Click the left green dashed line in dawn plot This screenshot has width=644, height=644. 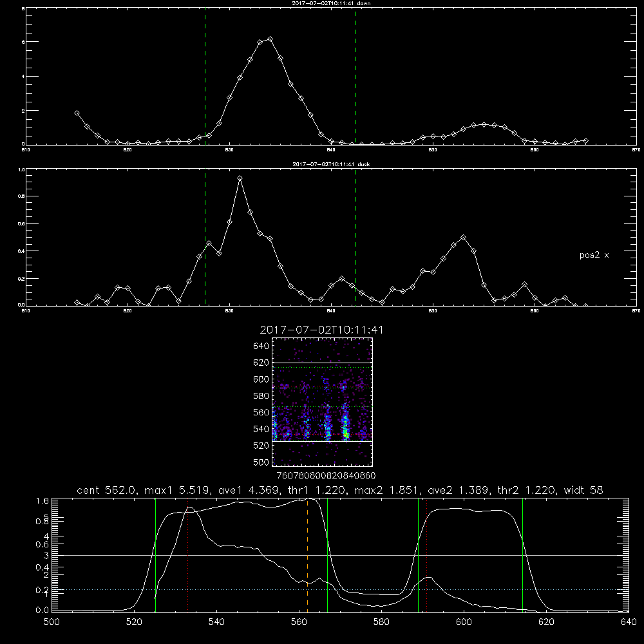pos(205,76)
